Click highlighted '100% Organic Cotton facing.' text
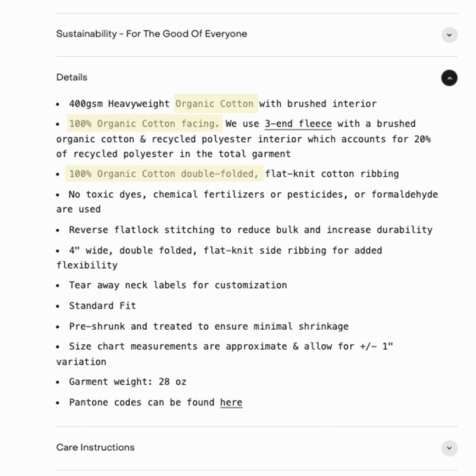Image resolution: width=476 pixels, height=476 pixels. pos(144,124)
